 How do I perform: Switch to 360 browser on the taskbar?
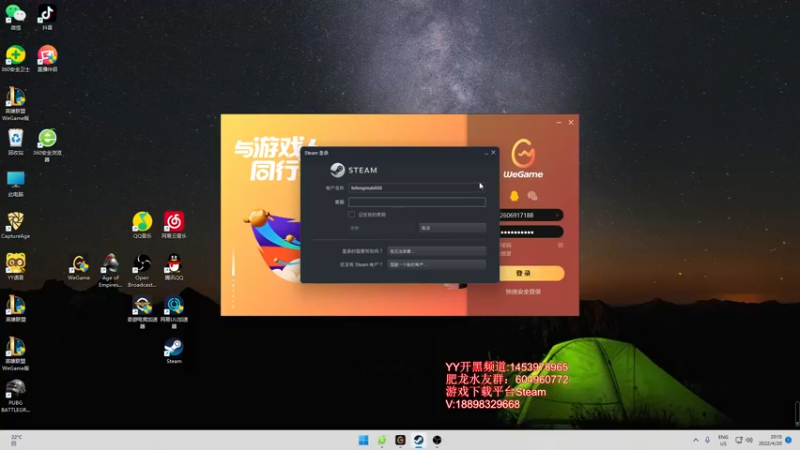[x=382, y=440]
